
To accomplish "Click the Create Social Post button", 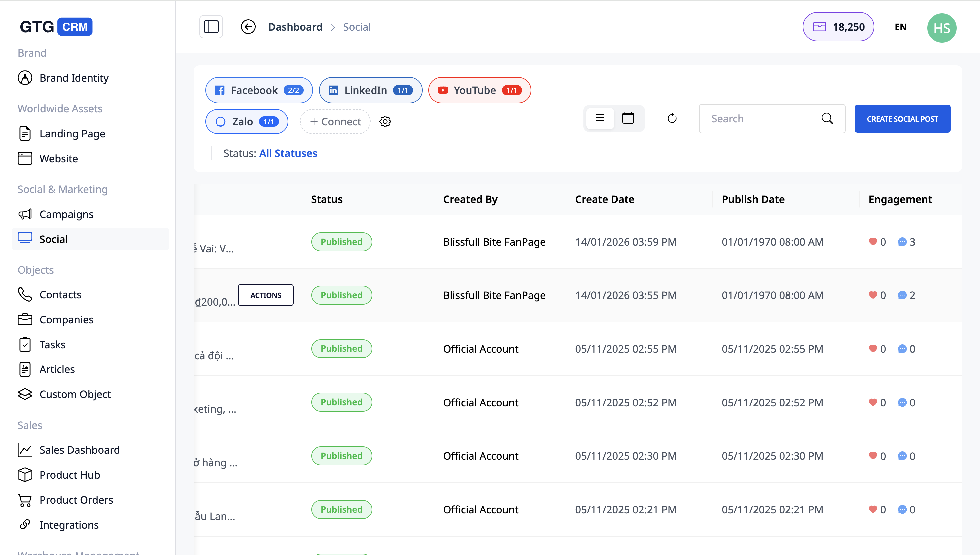I will point(902,119).
